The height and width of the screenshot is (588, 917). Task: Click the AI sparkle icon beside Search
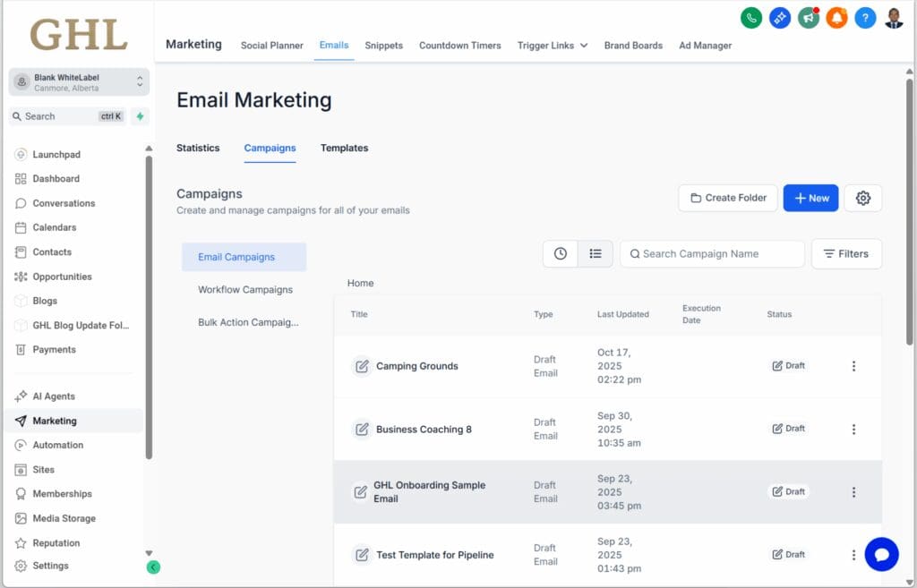pyautogui.click(x=140, y=116)
